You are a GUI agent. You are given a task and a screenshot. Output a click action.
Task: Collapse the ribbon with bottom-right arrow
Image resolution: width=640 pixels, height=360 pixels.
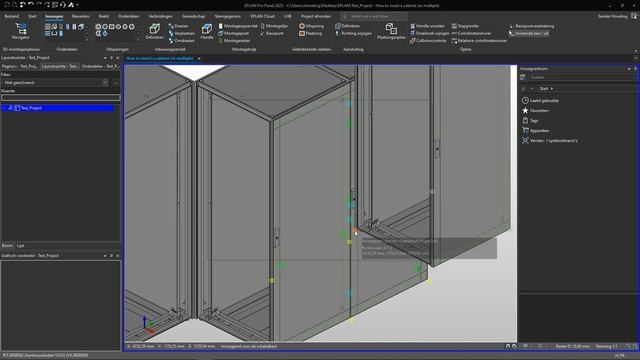[x=635, y=51]
